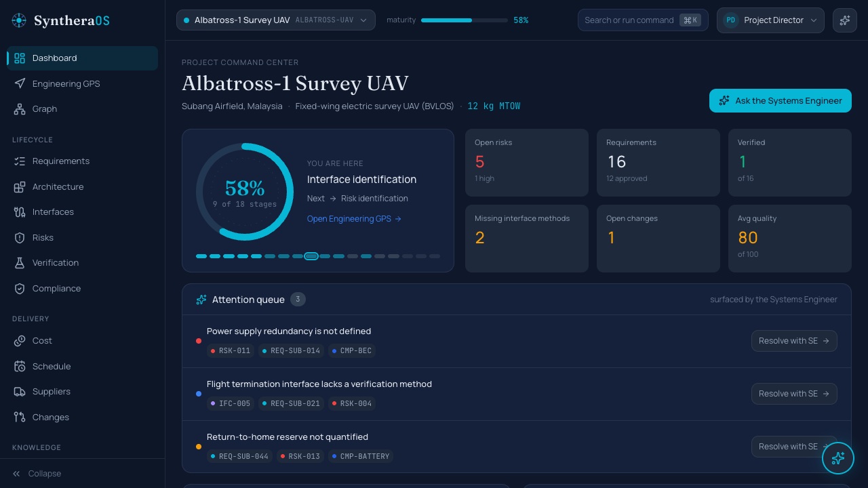Open the Avg quality card
Image resolution: width=868 pixels, height=488 pixels.
pyautogui.click(x=790, y=239)
